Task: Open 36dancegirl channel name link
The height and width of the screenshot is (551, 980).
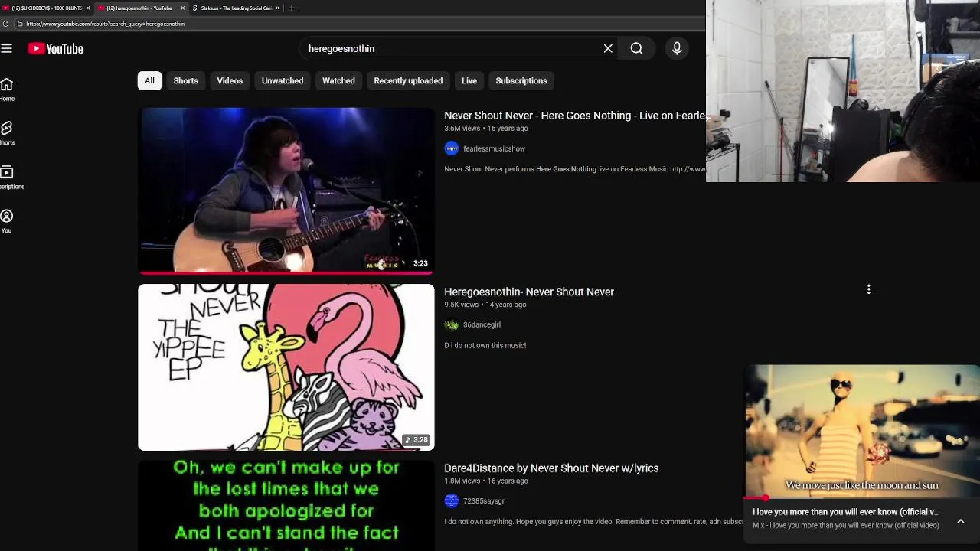Action: pyautogui.click(x=482, y=324)
